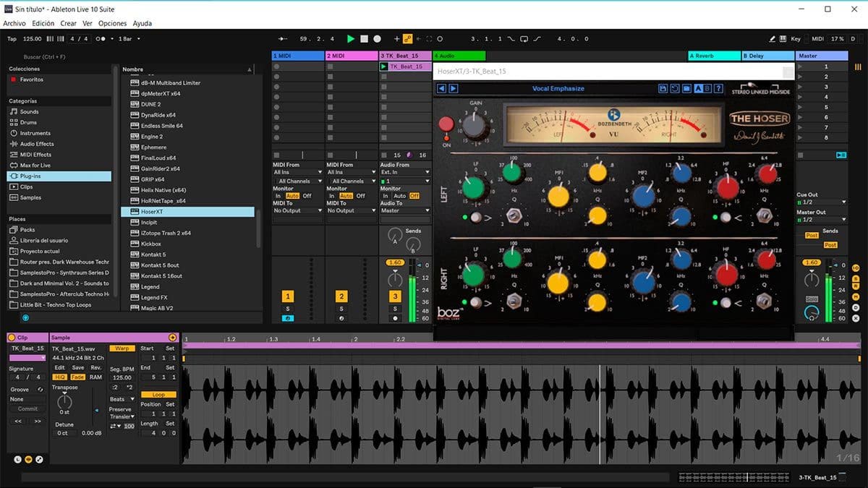Open HoserXT help question mark icon
The width and height of the screenshot is (868, 488).
click(x=718, y=88)
